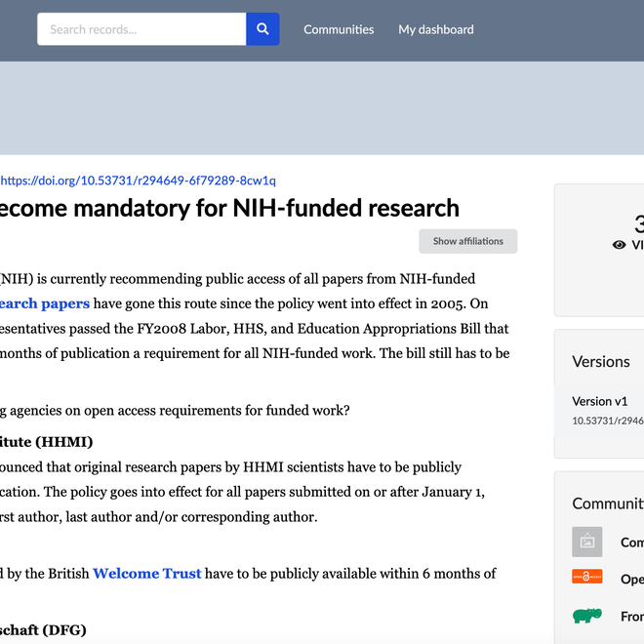This screenshot has height=644, width=644.
Task: Click the 'schaft (DFG)' bold heading
Action: 43,630
